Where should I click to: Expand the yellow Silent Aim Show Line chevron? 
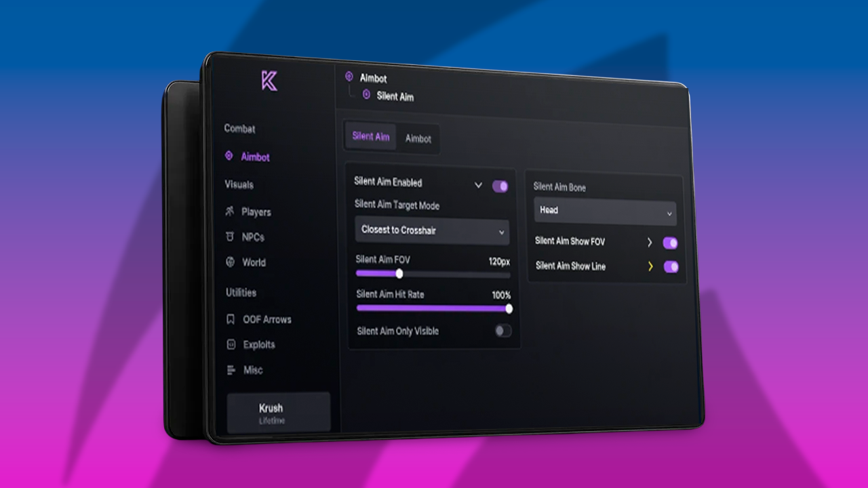point(650,266)
